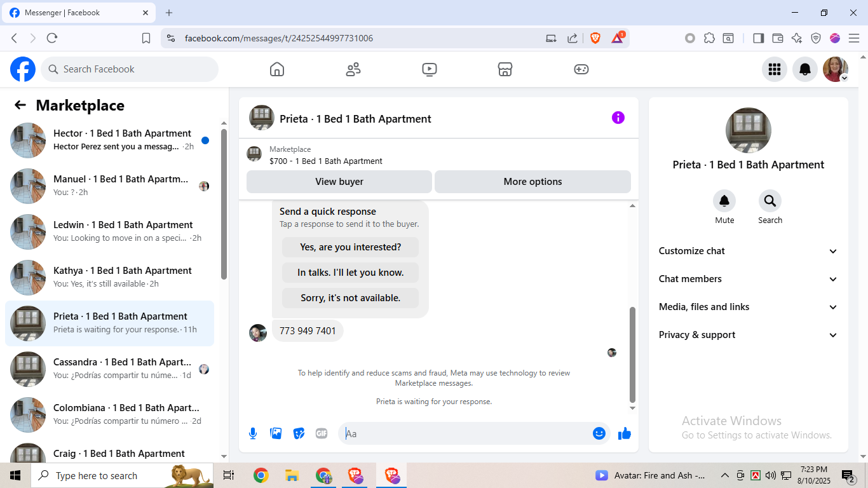Click the large Prieta listing thumbnail in side panel

click(749, 130)
